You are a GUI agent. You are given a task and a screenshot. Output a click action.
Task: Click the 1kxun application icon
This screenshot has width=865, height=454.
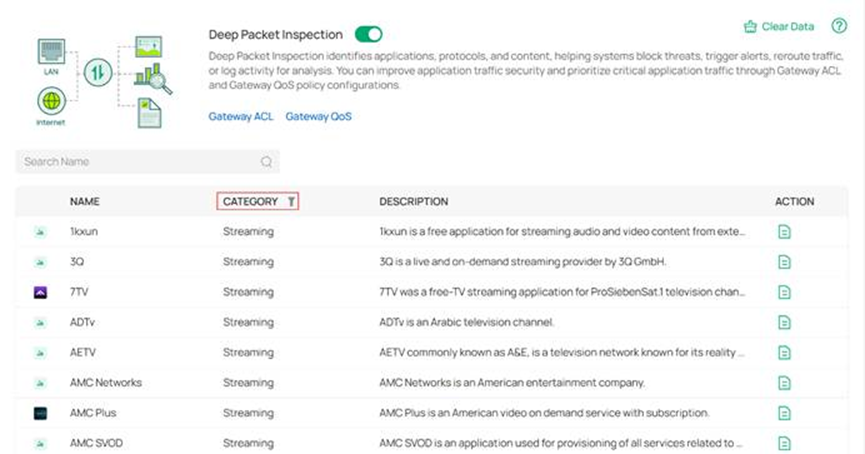[40, 232]
